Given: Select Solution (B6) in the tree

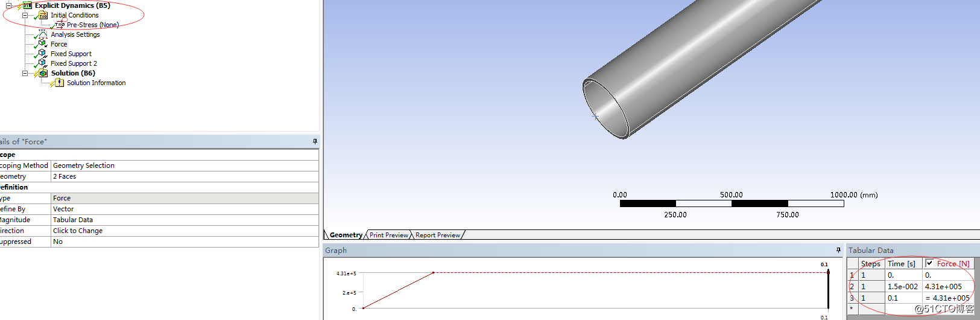Looking at the screenshot, I should click(x=73, y=73).
